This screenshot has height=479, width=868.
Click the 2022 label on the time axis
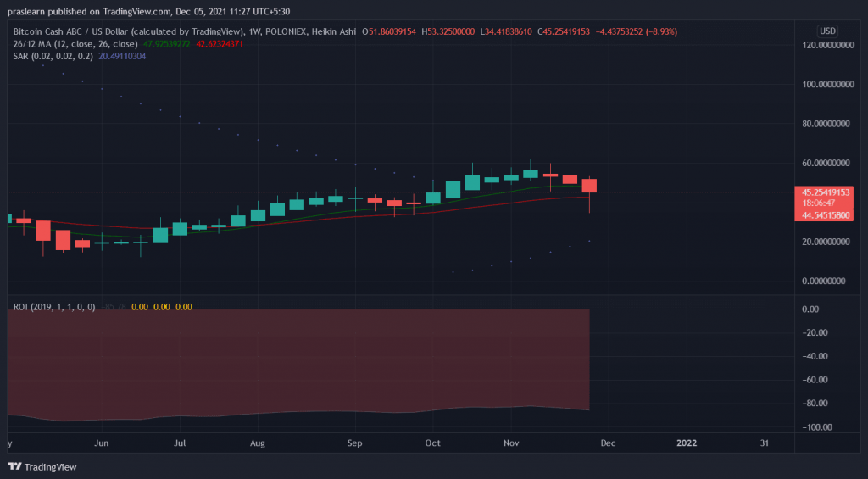686,443
